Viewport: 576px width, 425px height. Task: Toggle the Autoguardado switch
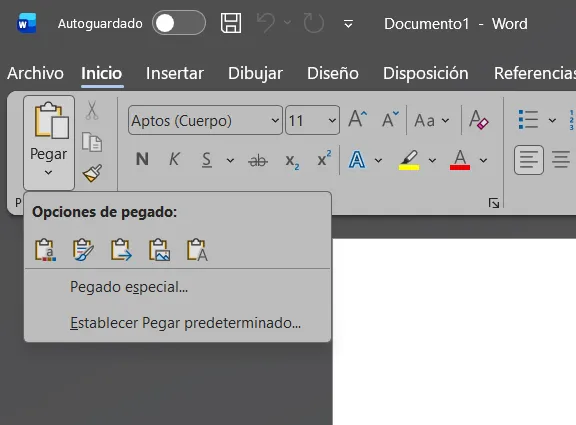179,23
